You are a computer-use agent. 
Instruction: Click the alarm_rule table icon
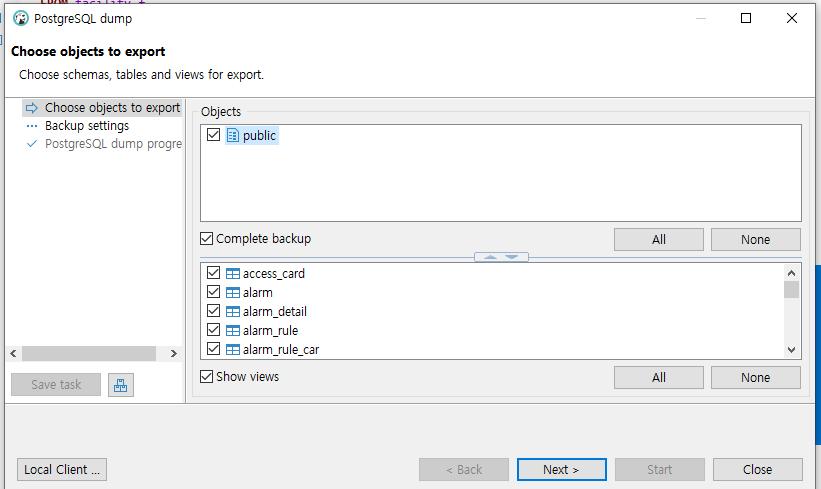[233, 331]
